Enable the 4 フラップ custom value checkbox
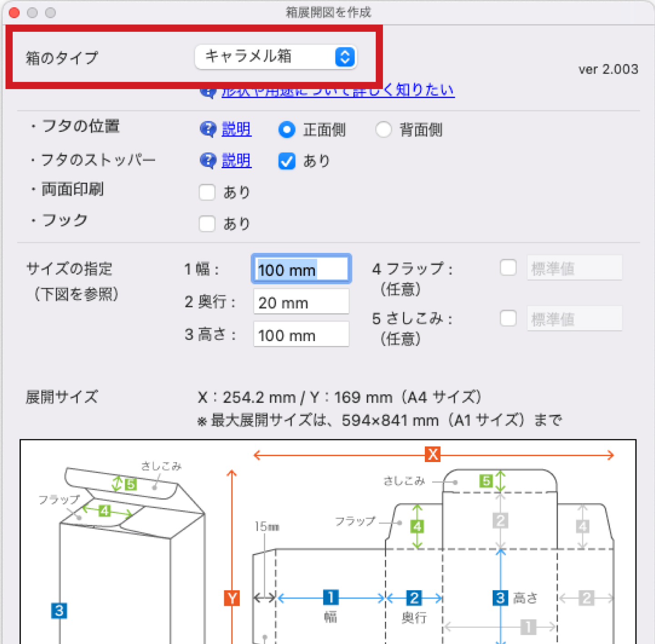The height and width of the screenshot is (644, 655). pyautogui.click(x=508, y=268)
